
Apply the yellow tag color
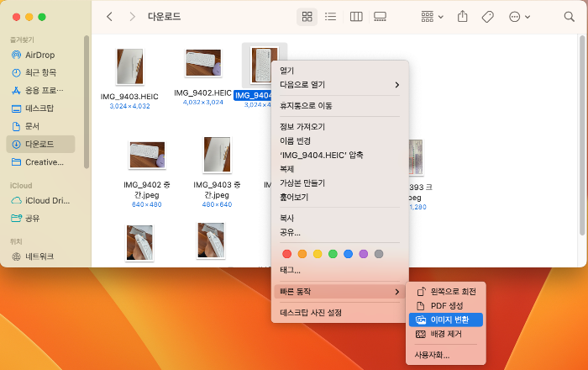318,254
